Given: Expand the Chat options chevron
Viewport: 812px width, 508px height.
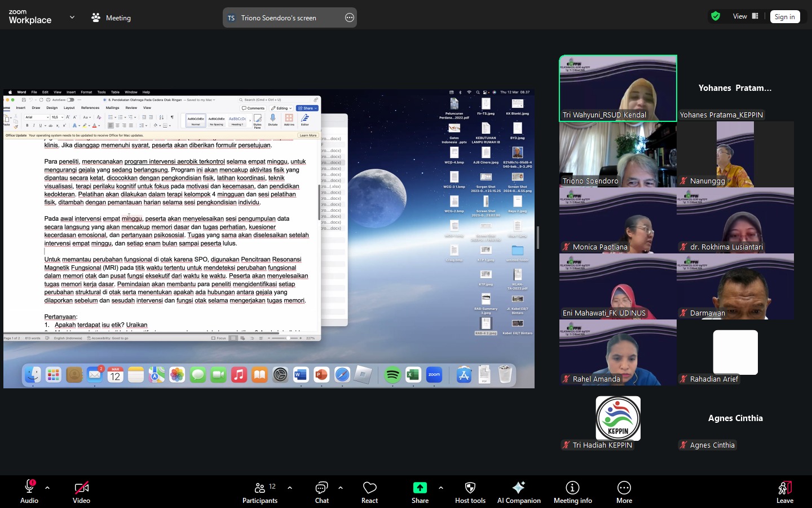Looking at the screenshot, I should (341, 488).
